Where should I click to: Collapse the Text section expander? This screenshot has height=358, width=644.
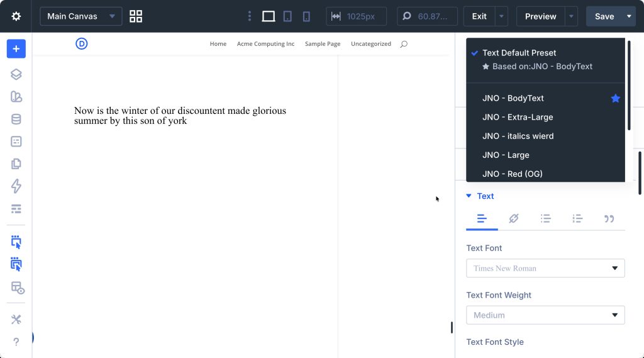469,196
